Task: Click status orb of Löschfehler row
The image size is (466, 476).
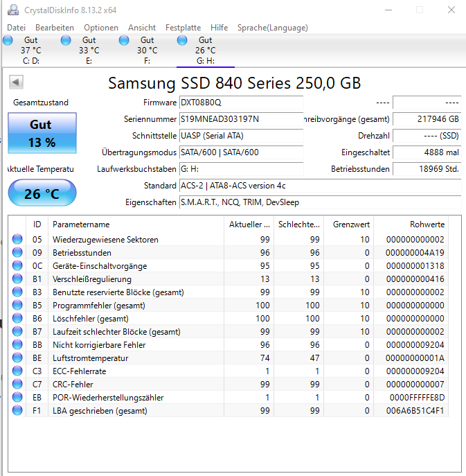Action: click(17, 318)
